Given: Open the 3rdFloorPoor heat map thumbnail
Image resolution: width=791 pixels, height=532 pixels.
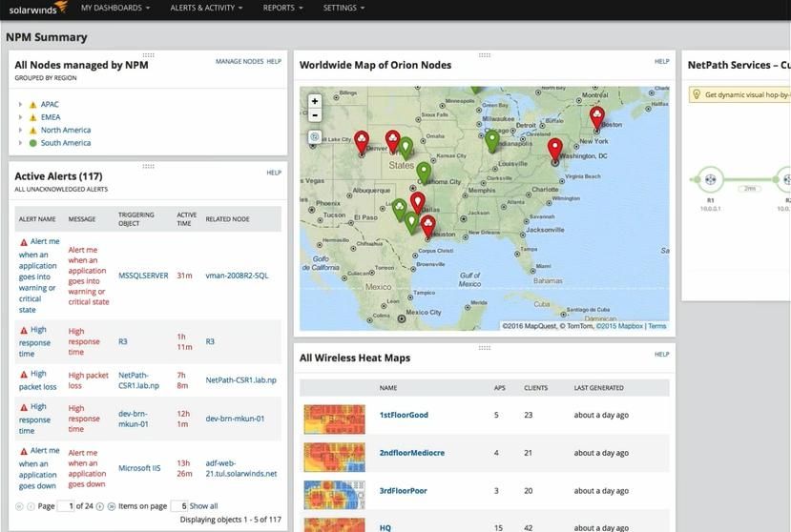Looking at the screenshot, I should click(x=334, y=495).
